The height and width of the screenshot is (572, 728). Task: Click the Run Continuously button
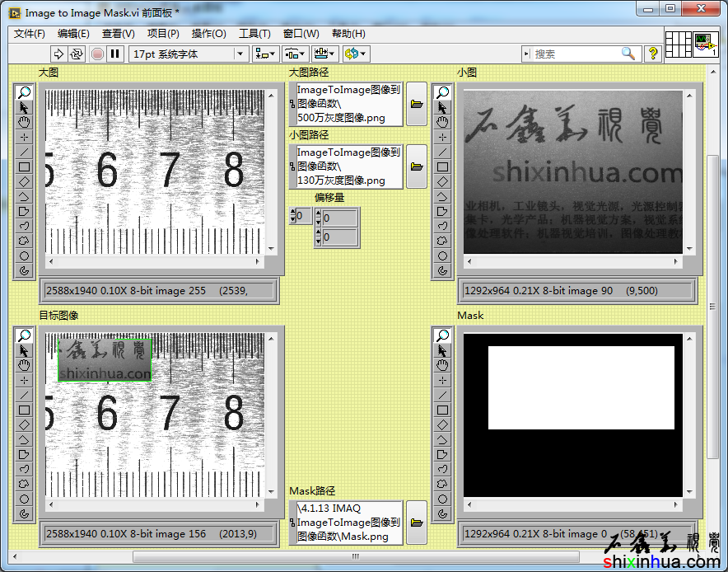[x=77, y=54]
